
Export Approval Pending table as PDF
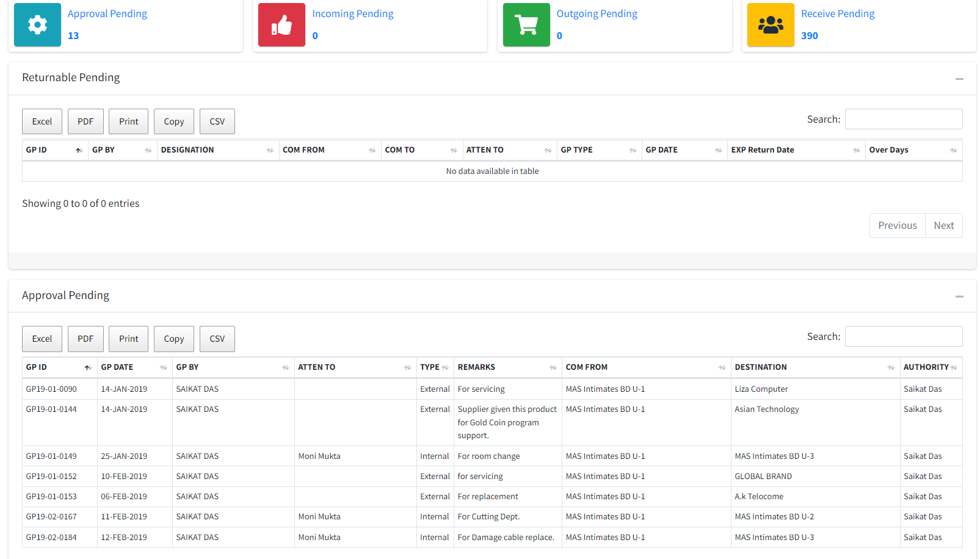click(85, 339)
